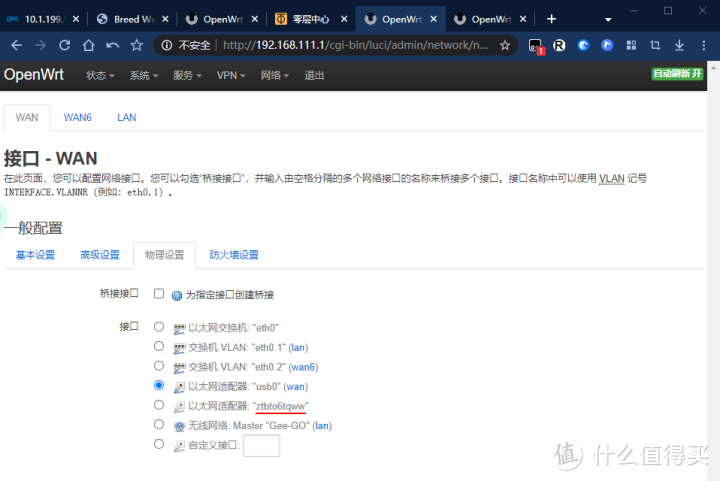
Task: Expand the 状态 dropdown menu
Action: click(x=100, y=75)
